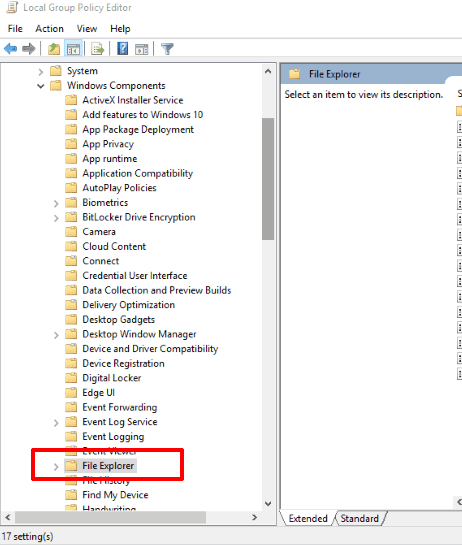The width and height of the screenshot is (462, 545).
Task: Click the '17 setting(s)' status text
Action: tap(28, 536)
